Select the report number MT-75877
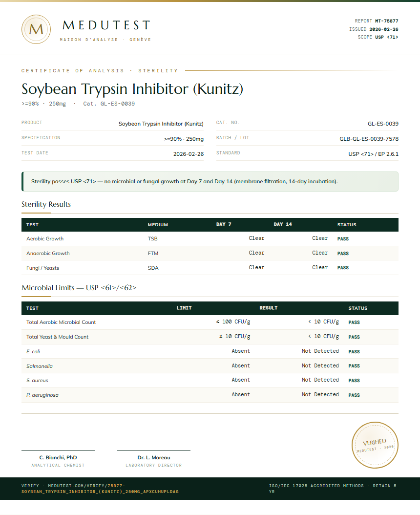This screenshot has height=515, width=420. pos(386,21)
